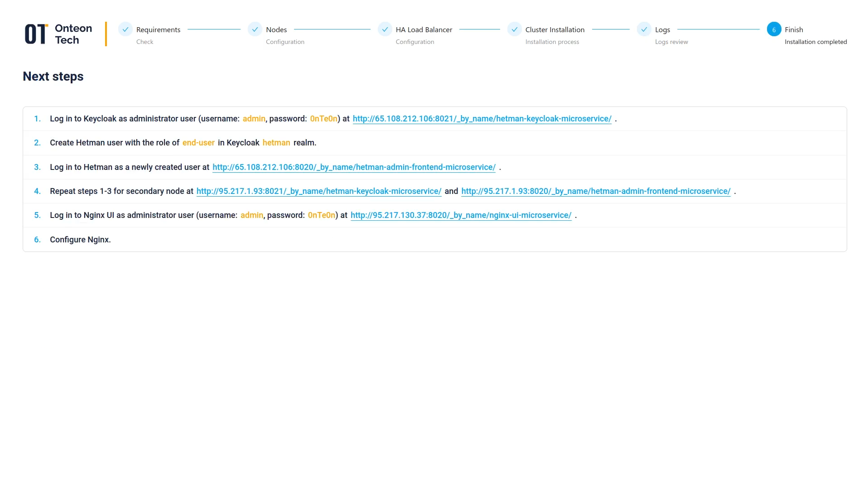The image size is (868, 488).
Task: Open the Cluster Installation process step
Action: (555, 29)
